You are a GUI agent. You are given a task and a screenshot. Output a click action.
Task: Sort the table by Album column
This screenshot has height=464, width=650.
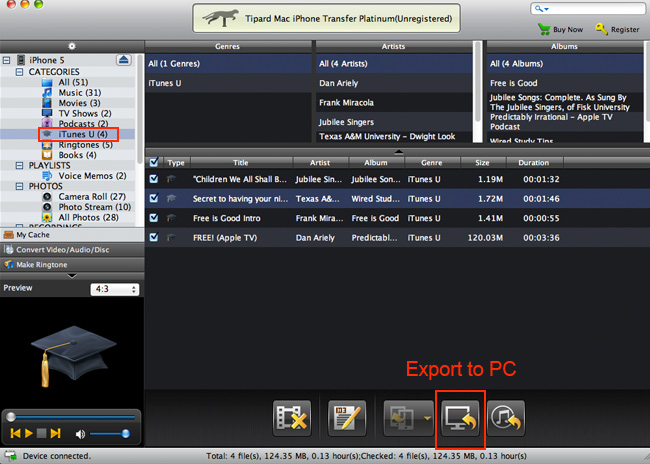pos(376,163)
